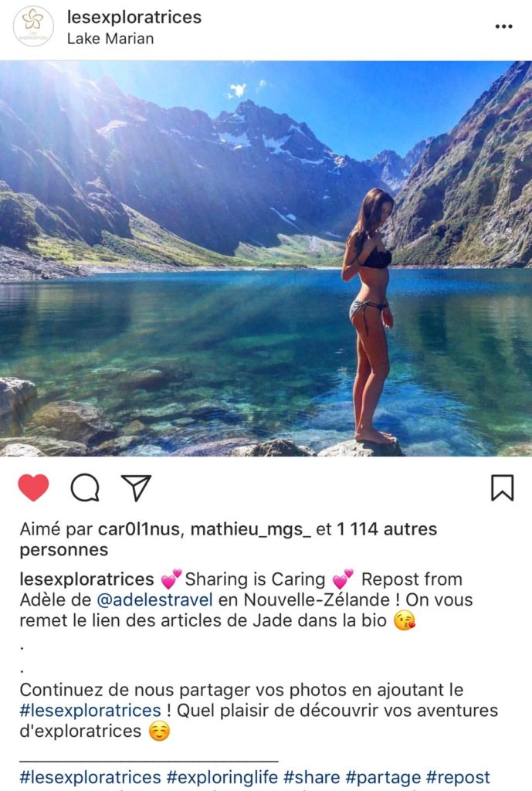The image size is (532, 791).
Task: Tap lesexploratrices username in the caption
Action: pyautogui.click(x=86, y=579)
